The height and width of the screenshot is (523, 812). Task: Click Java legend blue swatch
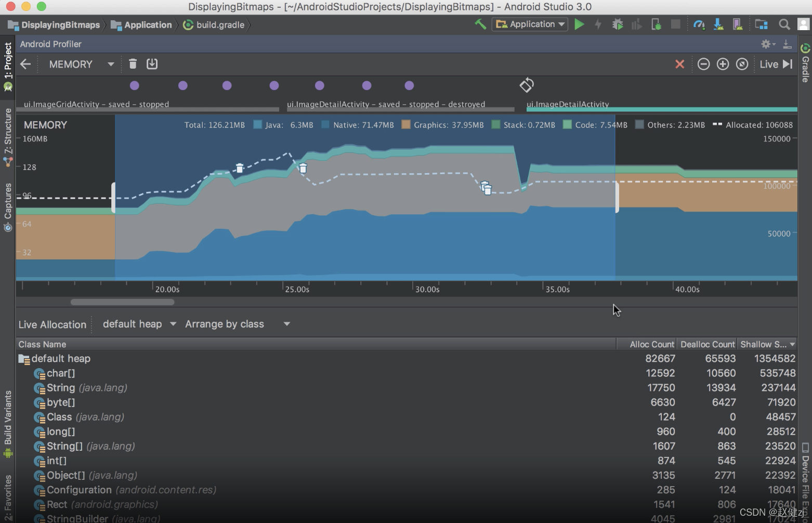pyautogui.click(x=257, y=125)
